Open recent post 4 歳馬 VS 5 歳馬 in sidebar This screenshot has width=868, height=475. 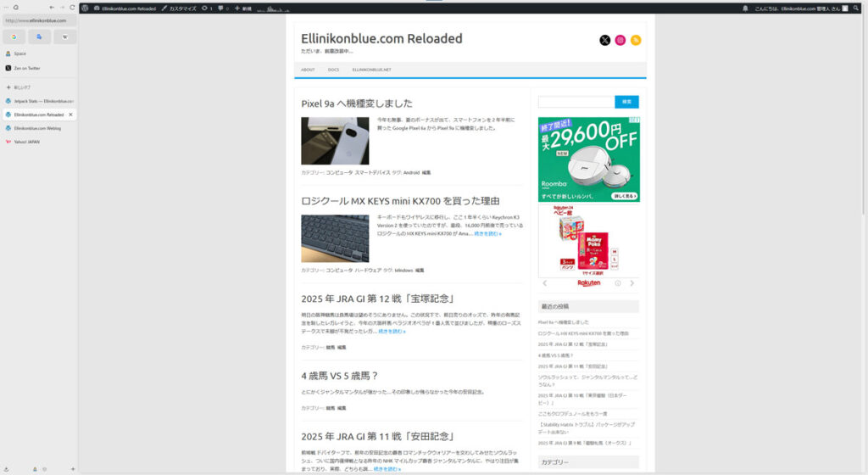pyautogui.click(x=555, y=355)
